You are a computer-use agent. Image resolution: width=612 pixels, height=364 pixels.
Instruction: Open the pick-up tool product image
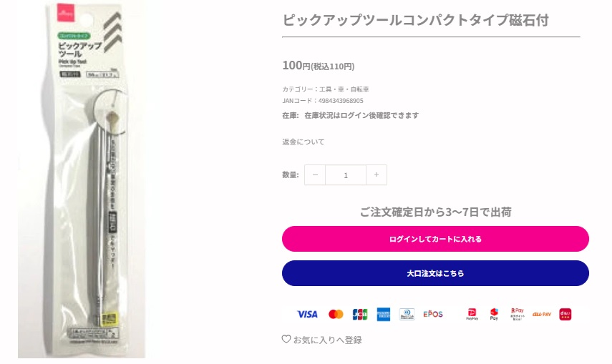point(82,179)
